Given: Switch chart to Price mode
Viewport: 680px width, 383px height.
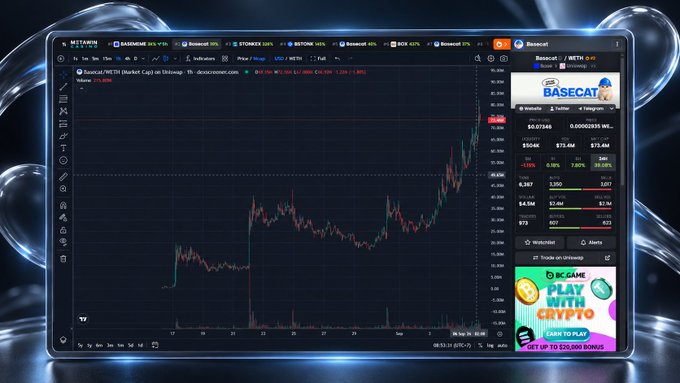Looking at the screenshot, I should [243, 59].
